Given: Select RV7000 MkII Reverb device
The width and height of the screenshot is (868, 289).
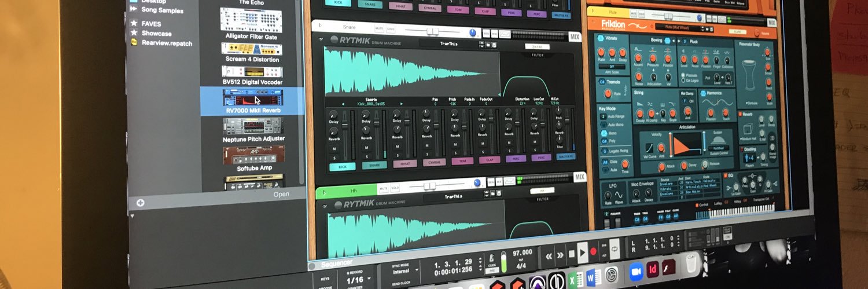Looking at the screenshot, I should click(252, 101).
